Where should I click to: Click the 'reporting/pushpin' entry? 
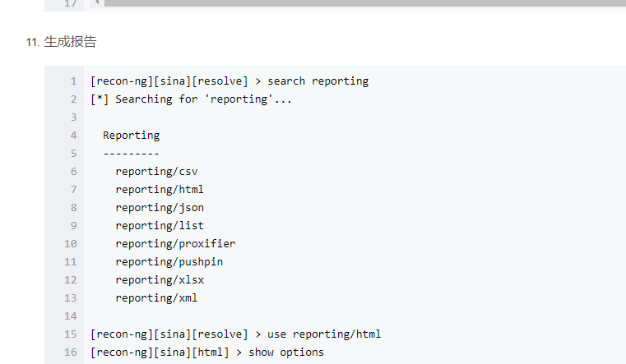(169, 262)
